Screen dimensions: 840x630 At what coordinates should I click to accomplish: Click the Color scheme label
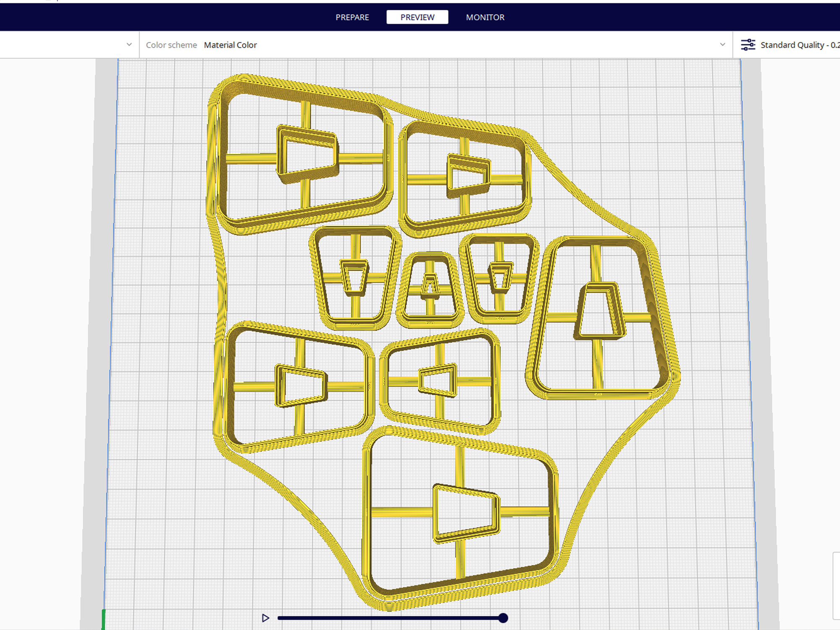[171, 45]
